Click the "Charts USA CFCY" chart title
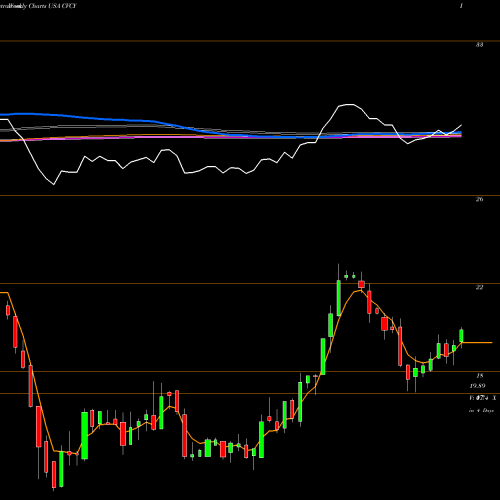 pos(52,6)
